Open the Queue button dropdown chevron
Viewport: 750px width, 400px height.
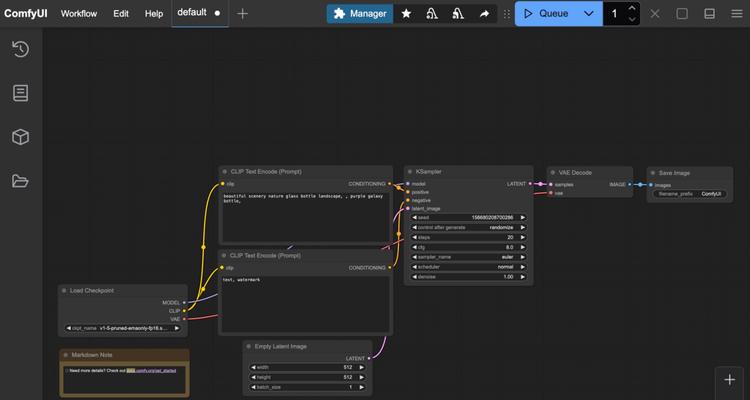tap(589, 14)
